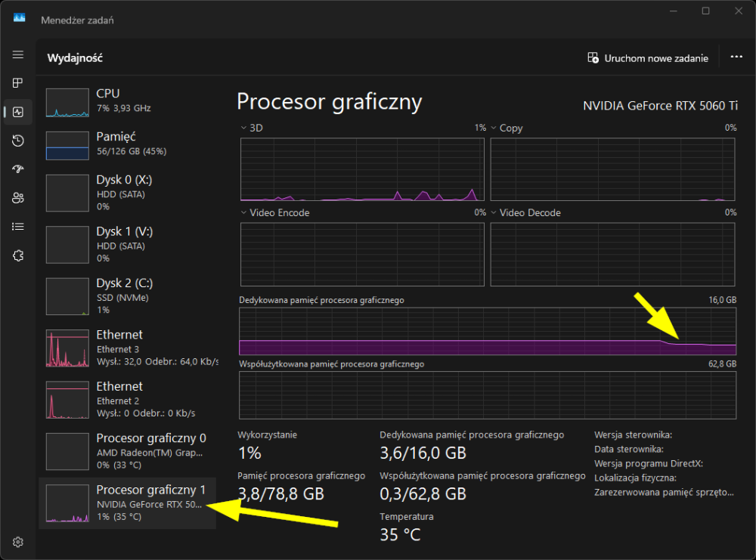Select Dysk 2 (C:) SSD entry
The height and width of the screenshot is (560, 756).
127,296
